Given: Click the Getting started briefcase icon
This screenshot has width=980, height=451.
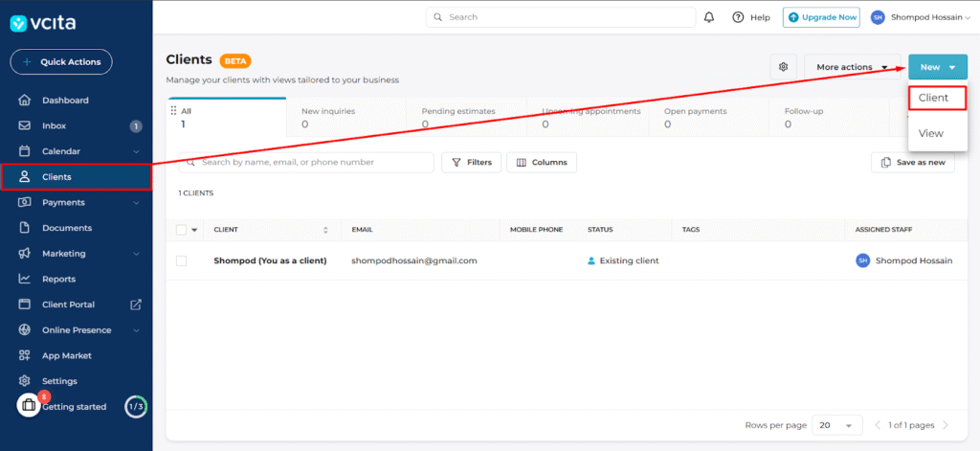Looking at the screenshot, I should (29, 406).
